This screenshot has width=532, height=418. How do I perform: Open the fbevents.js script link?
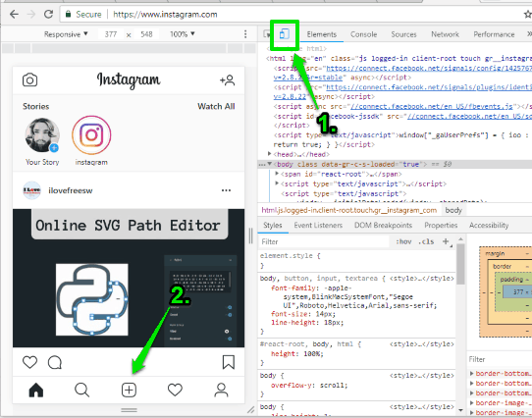point(432,107)
